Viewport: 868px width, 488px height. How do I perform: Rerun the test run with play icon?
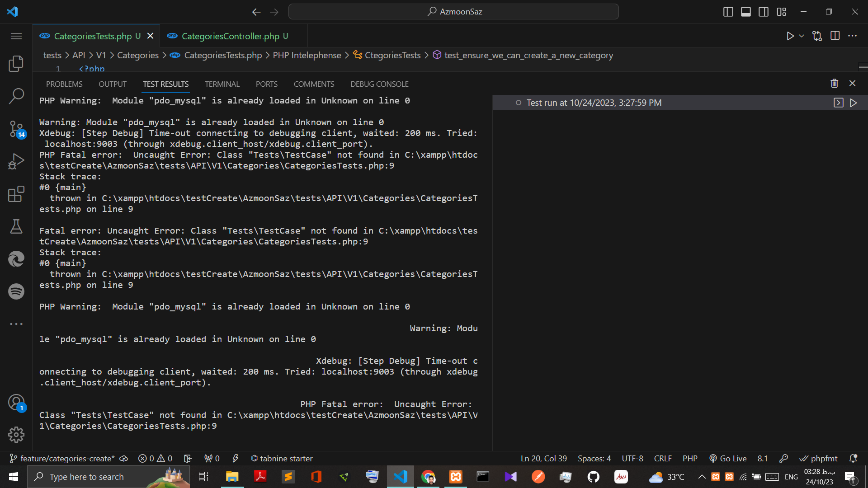tap(854, 103)
